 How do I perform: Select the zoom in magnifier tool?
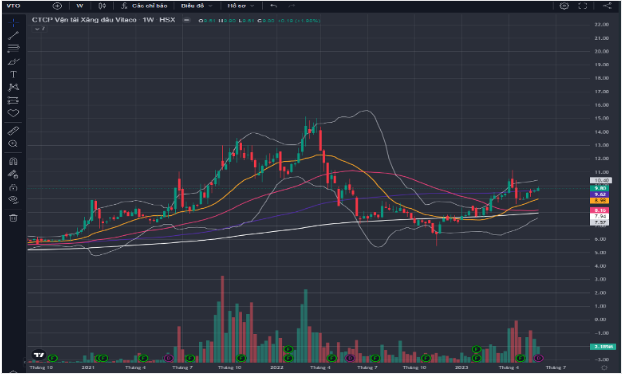14,144
